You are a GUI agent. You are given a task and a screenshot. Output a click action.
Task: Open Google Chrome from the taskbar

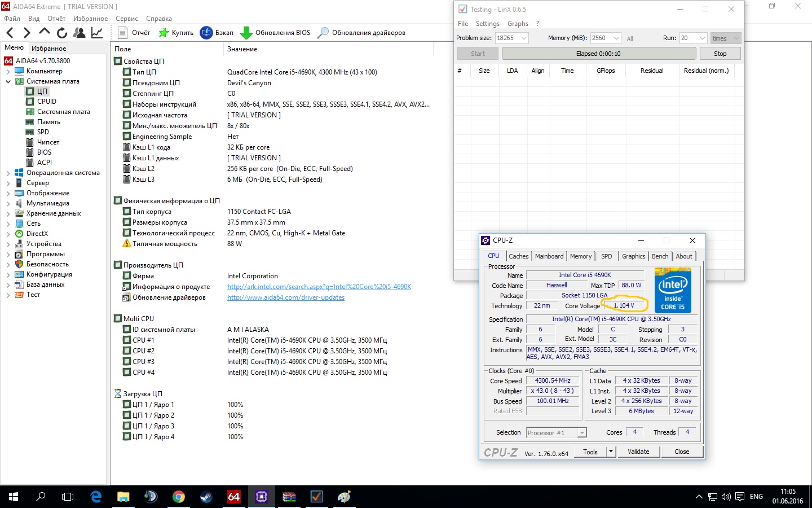click(x=179, y=497)
